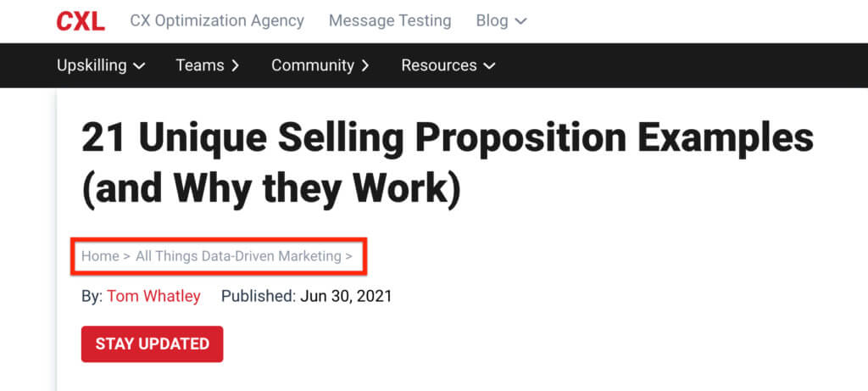
Task: View author Tom Whatley's profile
Action: point(153,296)
